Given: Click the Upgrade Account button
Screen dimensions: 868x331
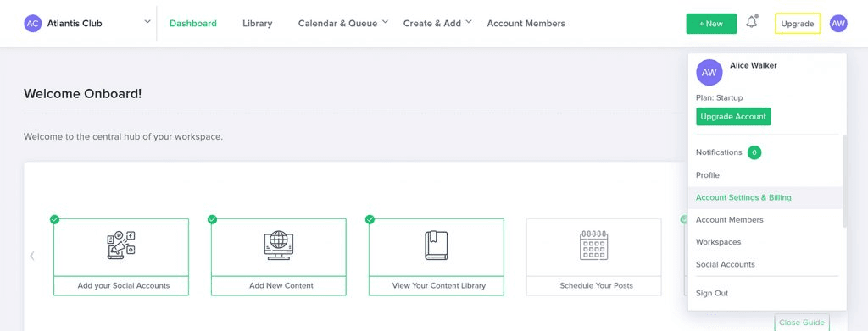Looking at the screenshot, I should pyautogui.click(x=733, y=117).
